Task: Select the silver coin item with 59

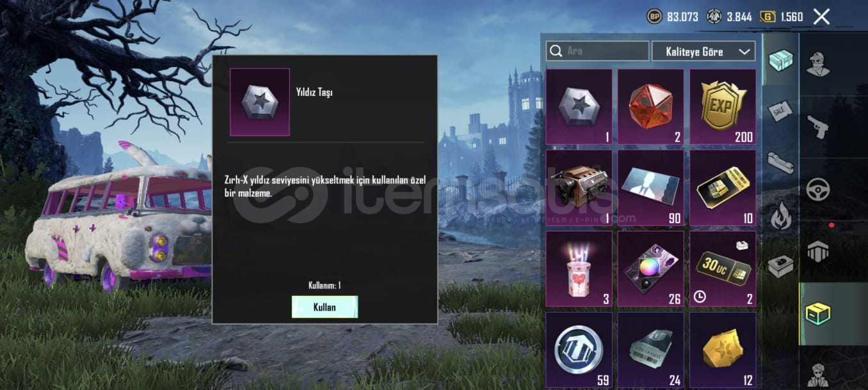Action: (x=579, y=350)
